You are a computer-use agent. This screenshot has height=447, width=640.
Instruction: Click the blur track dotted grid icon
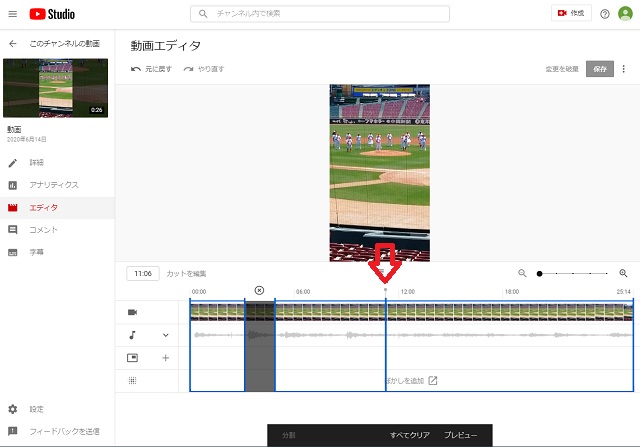(132, 381)
